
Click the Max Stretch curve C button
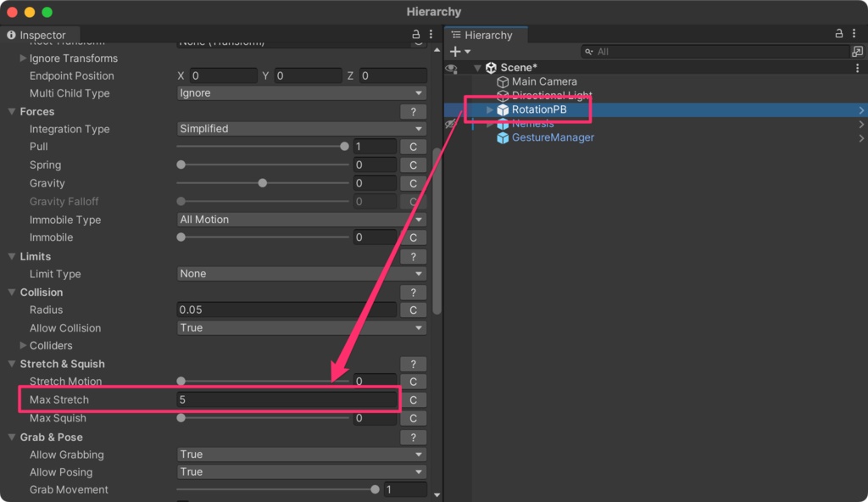point(413,400)
